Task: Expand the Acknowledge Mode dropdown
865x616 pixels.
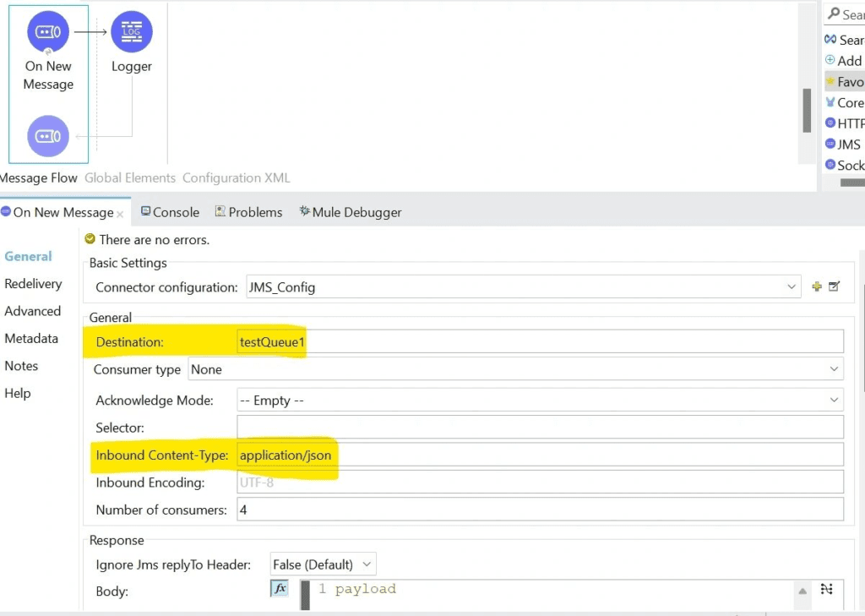Action: click(834, 400)
